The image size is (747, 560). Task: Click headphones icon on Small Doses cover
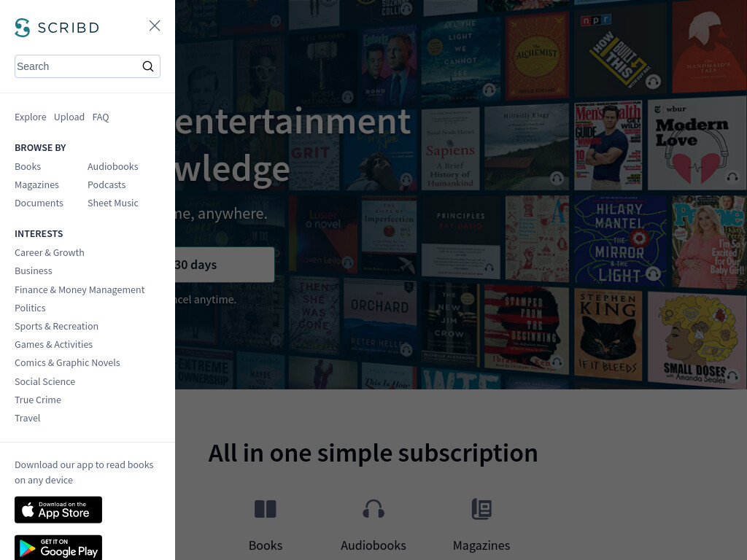pyautogui.click(x=732, y=376)
